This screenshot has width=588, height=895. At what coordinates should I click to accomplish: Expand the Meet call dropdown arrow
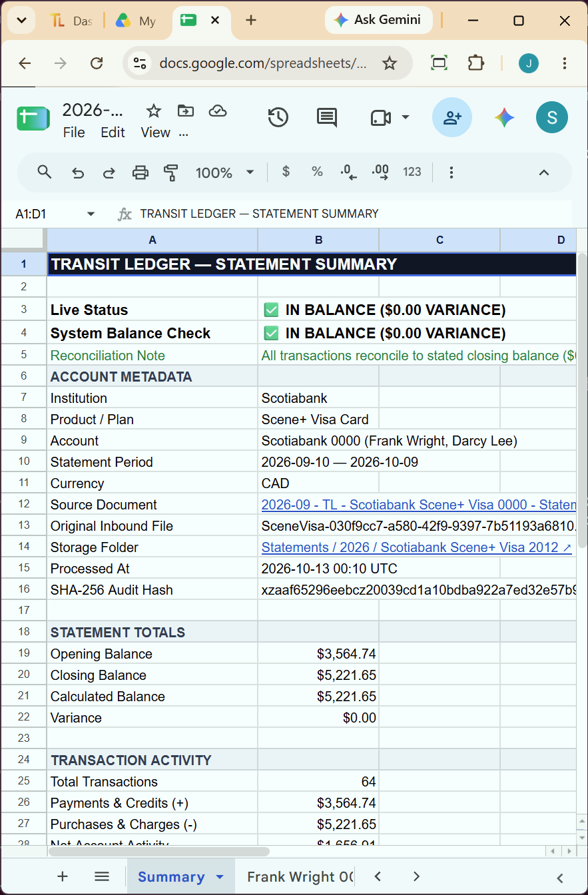click(x=405, y=118)
